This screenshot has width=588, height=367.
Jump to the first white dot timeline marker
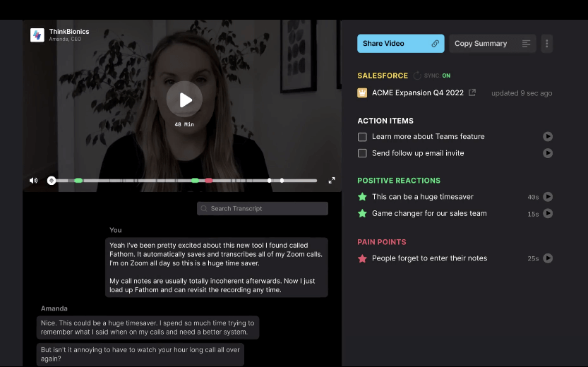coord(269,181)
